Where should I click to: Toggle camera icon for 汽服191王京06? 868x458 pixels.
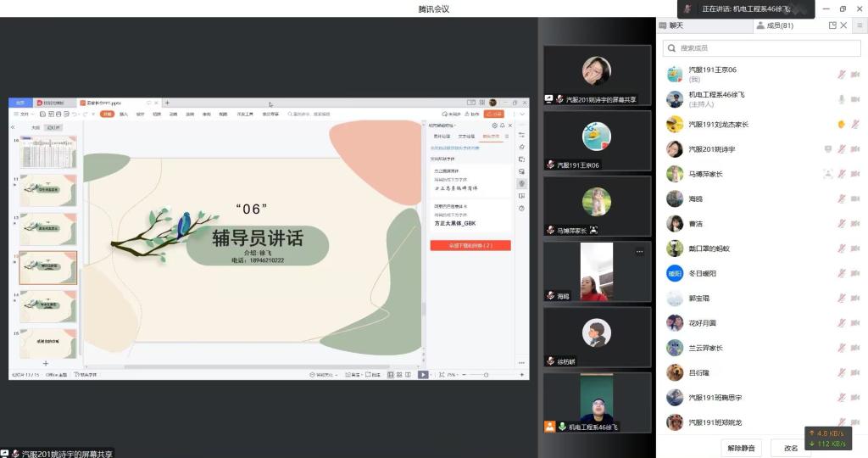coord(856,75)
